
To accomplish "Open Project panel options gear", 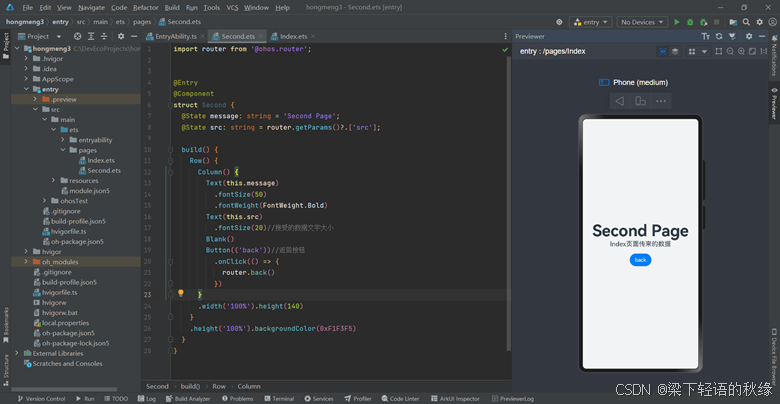I will pyautogui.click(x=121, y=36).
